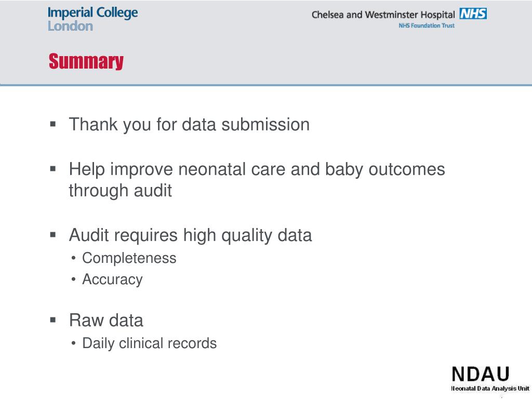
Task: Click the NHS Foundation Trust caption
Action: (427, 25)
